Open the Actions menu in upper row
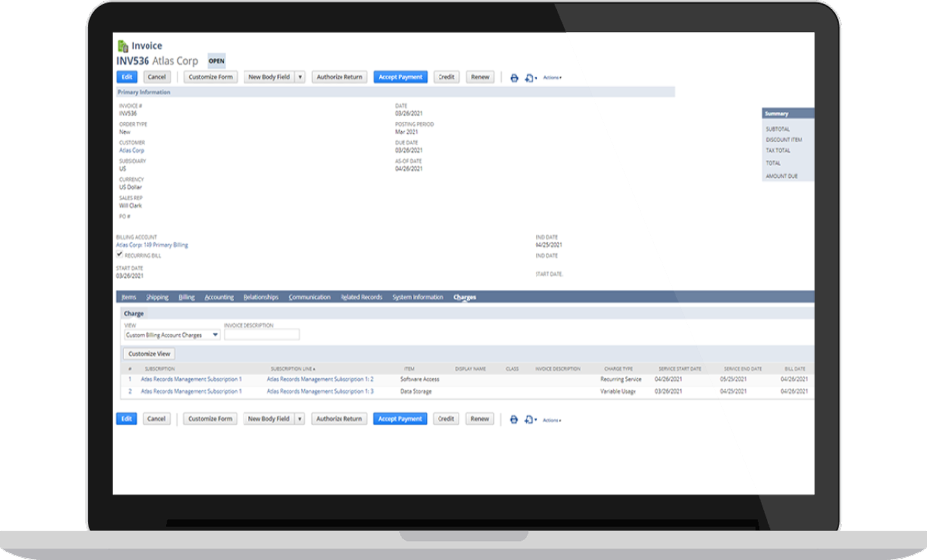 pos(552,78)
